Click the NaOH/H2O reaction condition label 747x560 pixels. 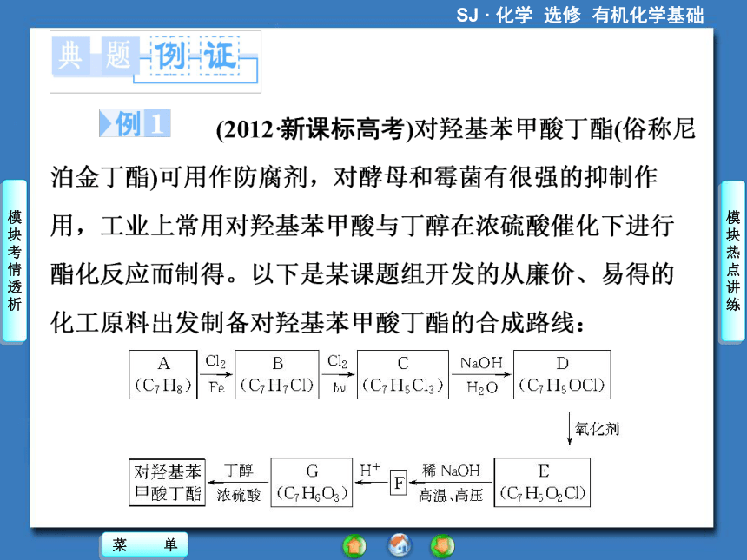coord(481,375)
